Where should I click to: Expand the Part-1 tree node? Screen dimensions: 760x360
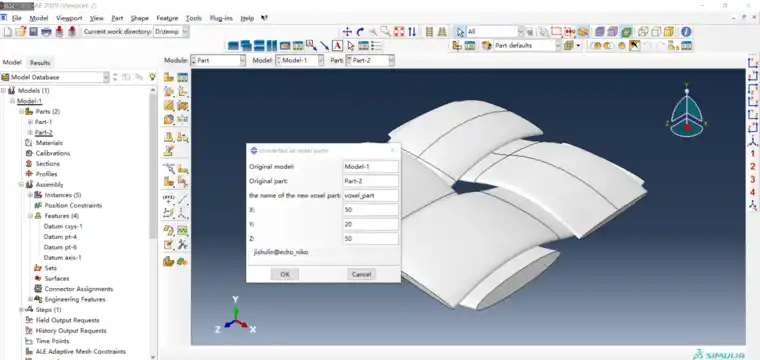[x=30, y=122]
